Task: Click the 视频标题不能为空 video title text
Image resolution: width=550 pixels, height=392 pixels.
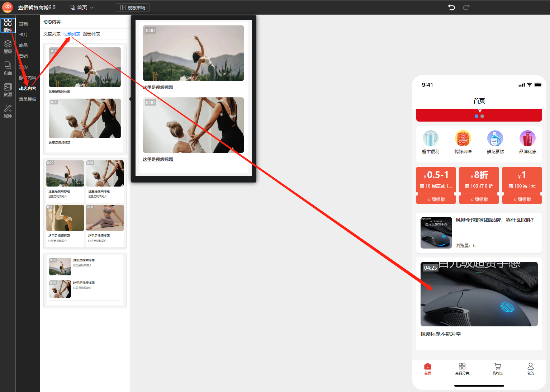Action: [x=441, y=334]
